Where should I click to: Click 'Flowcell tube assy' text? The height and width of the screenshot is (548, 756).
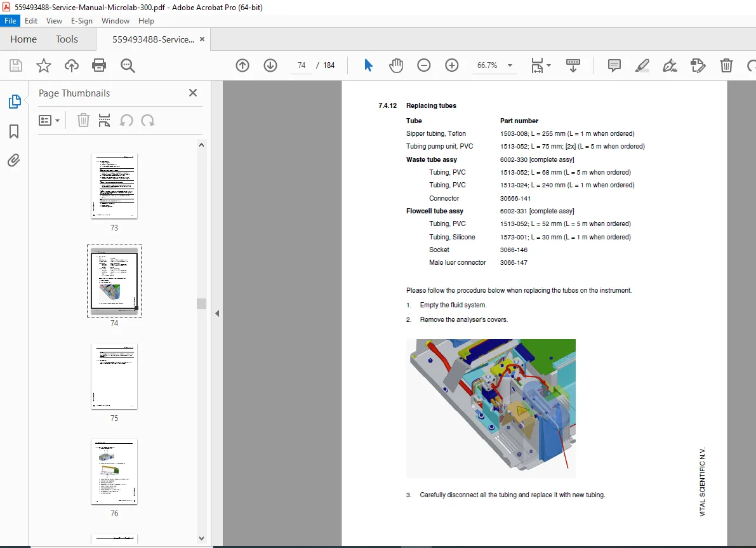434,211
